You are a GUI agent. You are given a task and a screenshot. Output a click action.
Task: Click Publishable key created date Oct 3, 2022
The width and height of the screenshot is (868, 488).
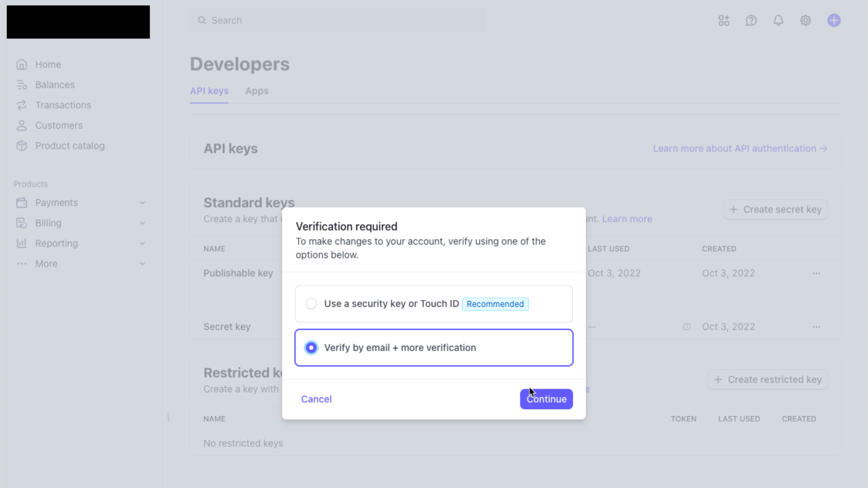(728, 273)
